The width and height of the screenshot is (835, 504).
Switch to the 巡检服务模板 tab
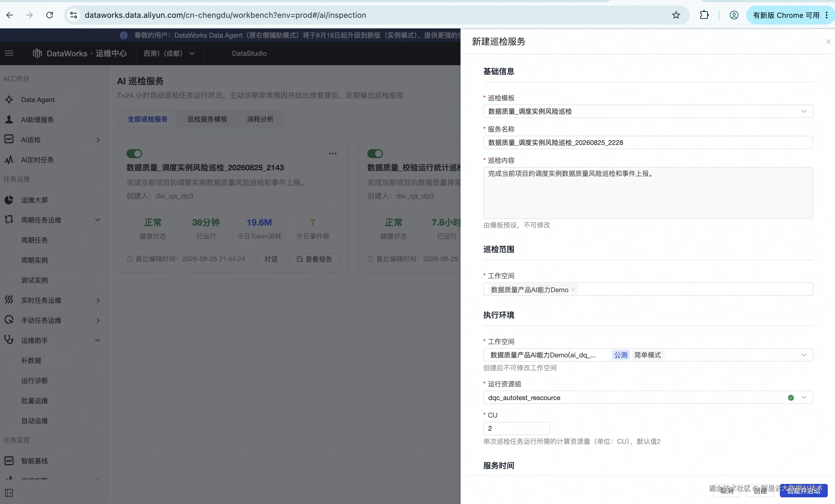(207, 119)
